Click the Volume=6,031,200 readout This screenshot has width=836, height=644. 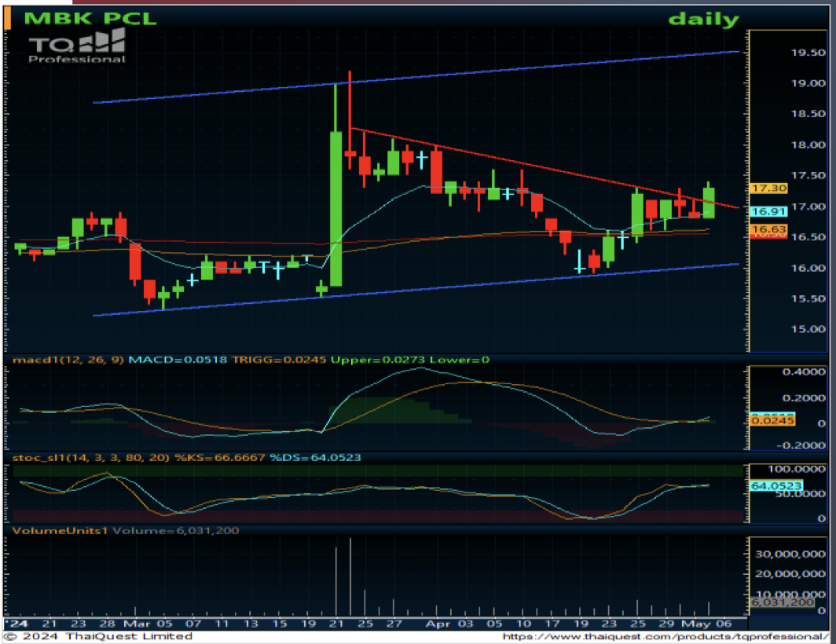pyautogui.click(x=176, y=530)
